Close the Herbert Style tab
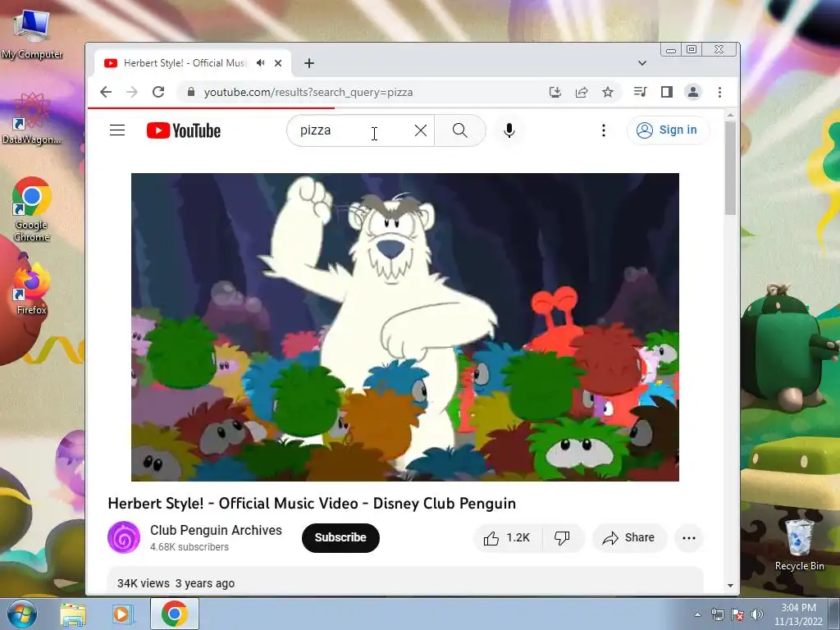Screen dimensions: 840x630 [x=278, y=63]
